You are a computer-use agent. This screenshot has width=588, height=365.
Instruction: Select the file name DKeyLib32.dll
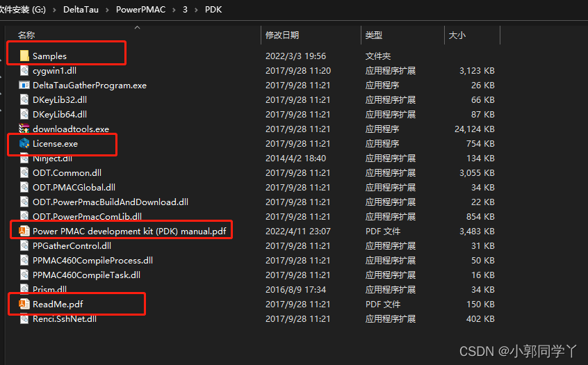tap(60, 100)
